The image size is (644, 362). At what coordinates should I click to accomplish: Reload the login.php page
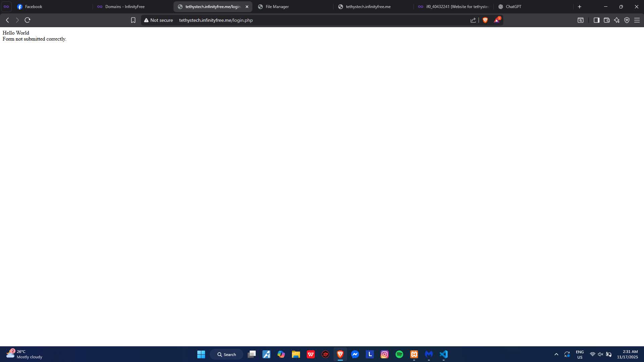28,20
